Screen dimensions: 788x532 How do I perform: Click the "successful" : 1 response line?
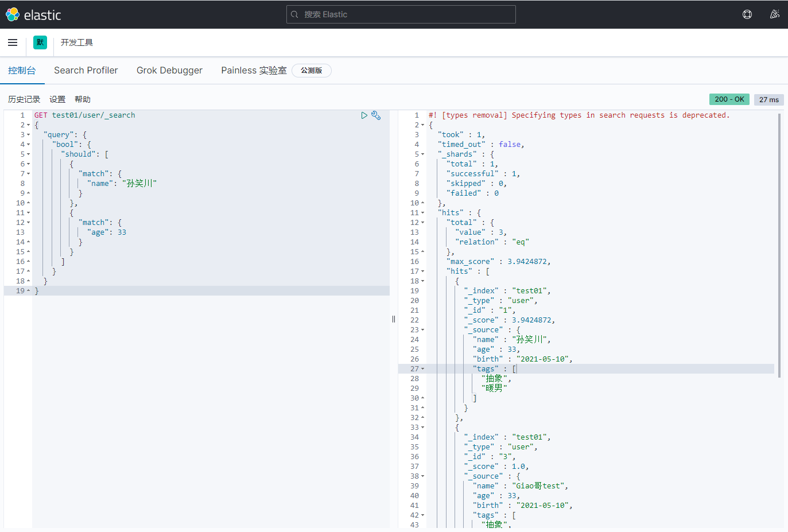coord(483,174)
